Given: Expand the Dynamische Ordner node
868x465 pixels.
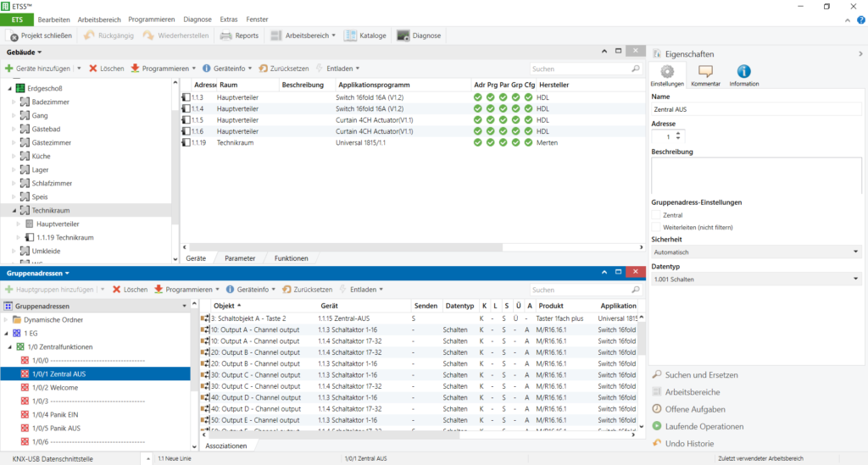Looking at the screenshot, I should pyautogui.click(x=6, y=319).
